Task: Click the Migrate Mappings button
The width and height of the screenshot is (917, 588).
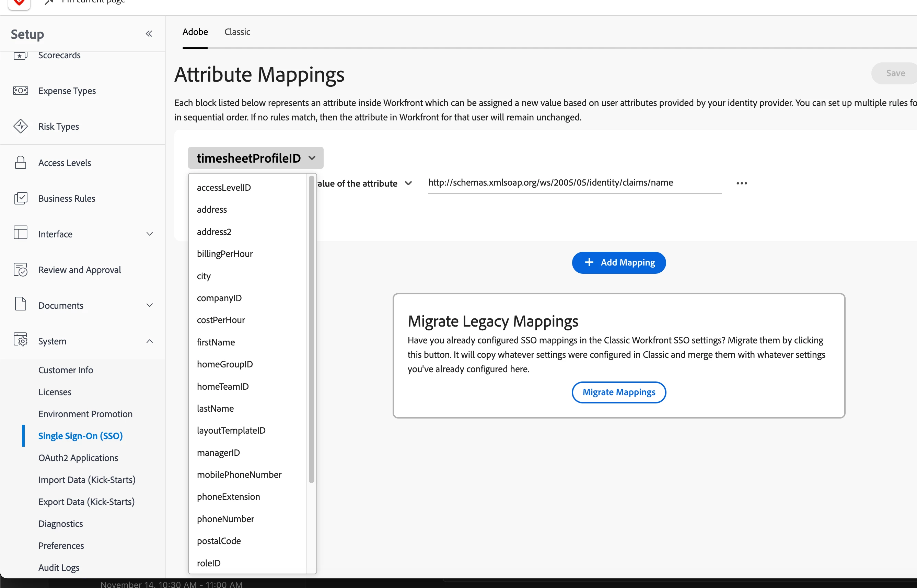Action: 619,392
